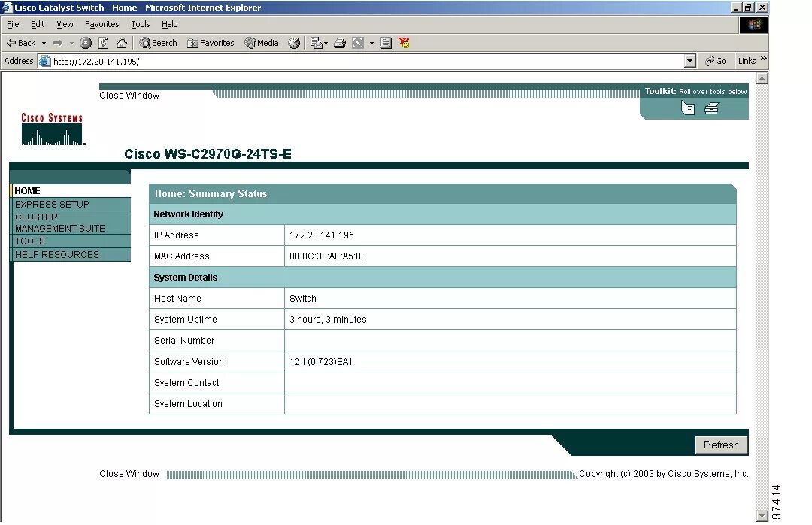Stop page loading with the Stop icon

86,43
